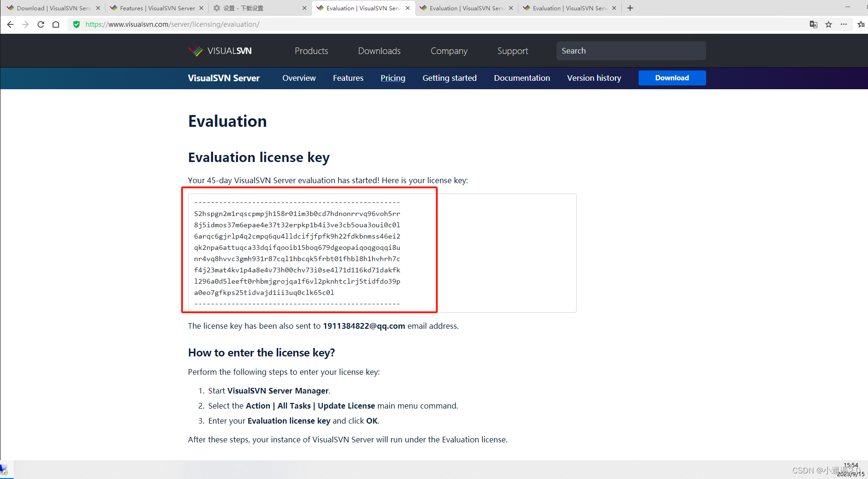
Task: Click the email address 1911384822@qq.com
Action: tap(364, 326)
